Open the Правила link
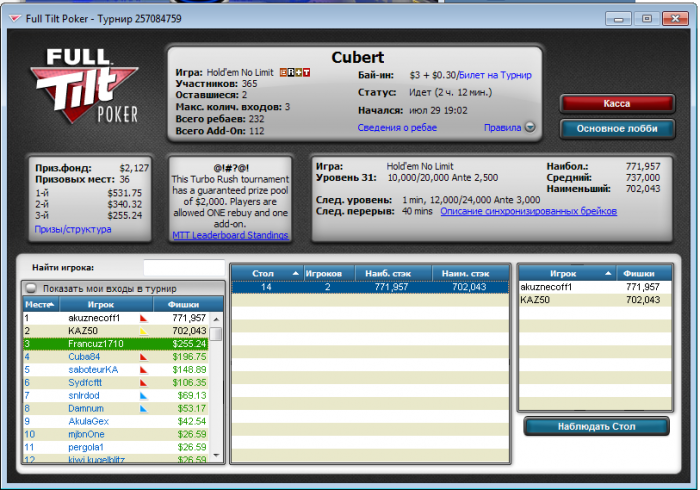The image size is (700, 490). (503, 128)
